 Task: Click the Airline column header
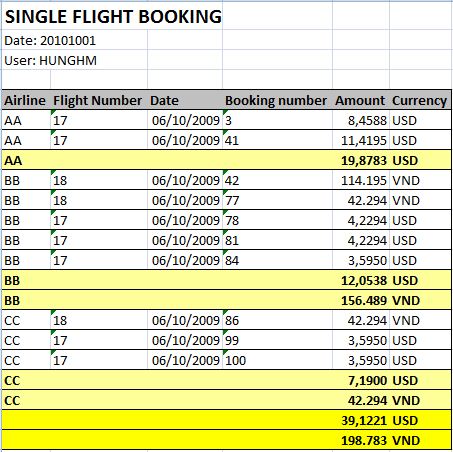click(x=26, y=100)
